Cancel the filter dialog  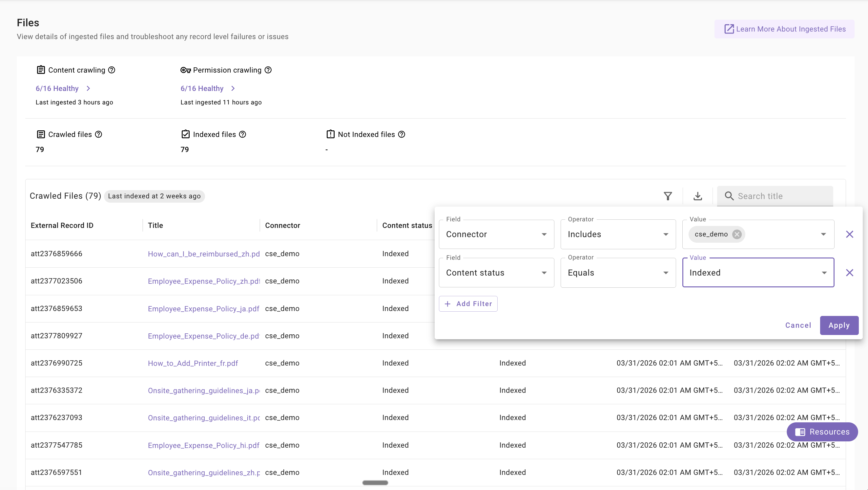click(x=798, y=325)
